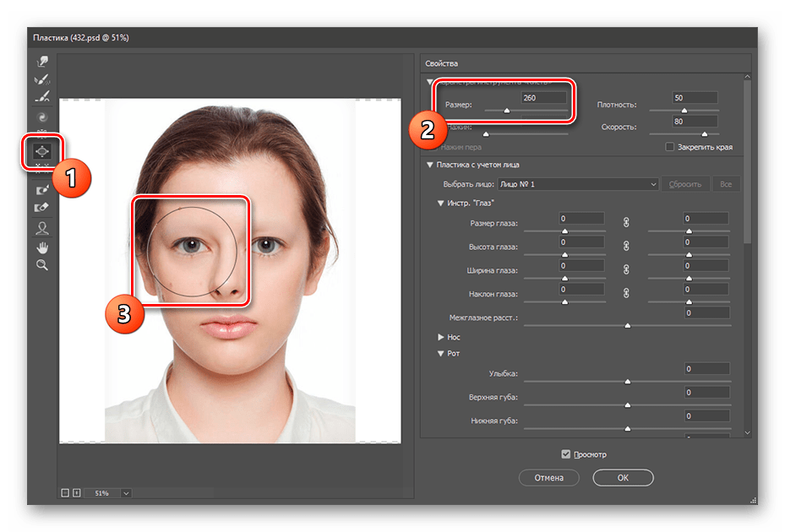The width and height of the screenshot is (785, 532).
Task: Select the Hand tool
Action: [x=42, y=247]
